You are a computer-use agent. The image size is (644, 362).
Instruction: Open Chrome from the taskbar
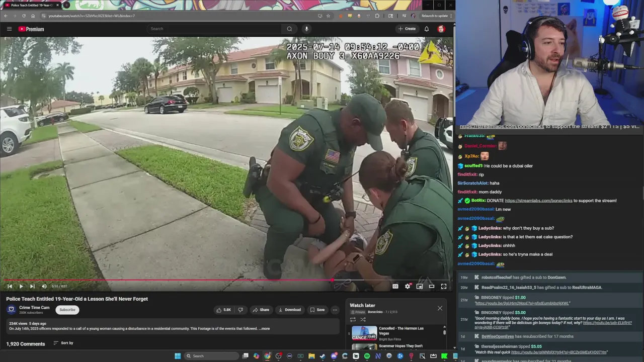coord(267,356)
